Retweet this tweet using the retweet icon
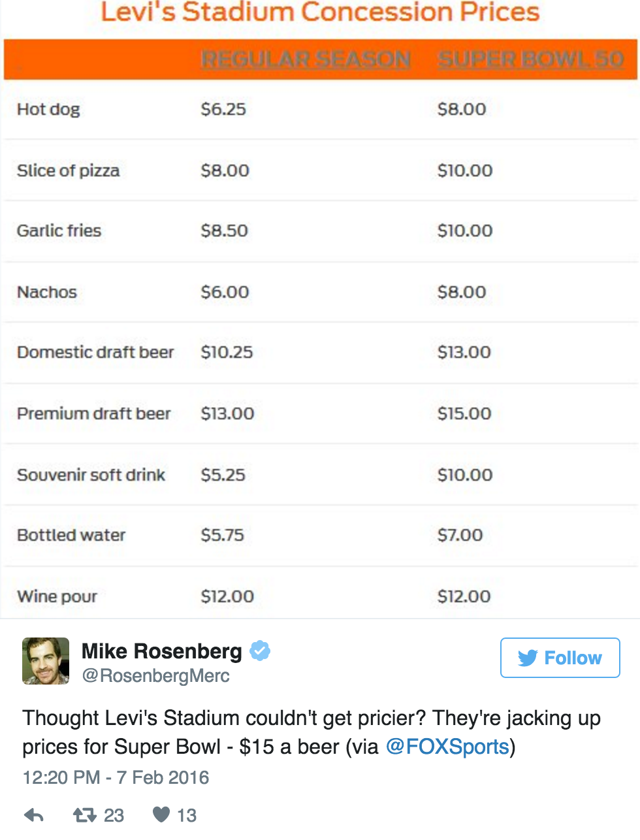Image resolution: width=640 pixels, height=840 pixels. pyautogui.click(x=84, y=815)
